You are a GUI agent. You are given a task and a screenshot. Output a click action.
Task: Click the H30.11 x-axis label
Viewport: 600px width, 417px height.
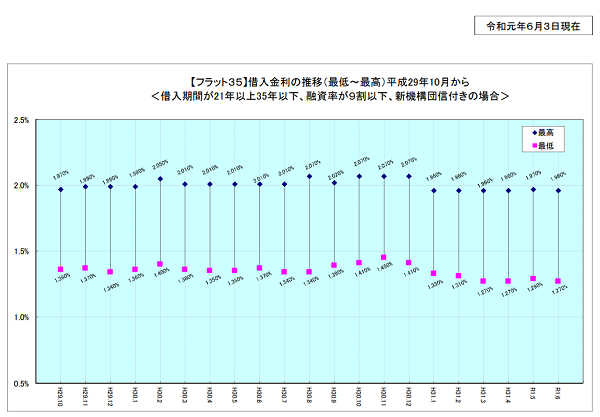tap(384, 396)
